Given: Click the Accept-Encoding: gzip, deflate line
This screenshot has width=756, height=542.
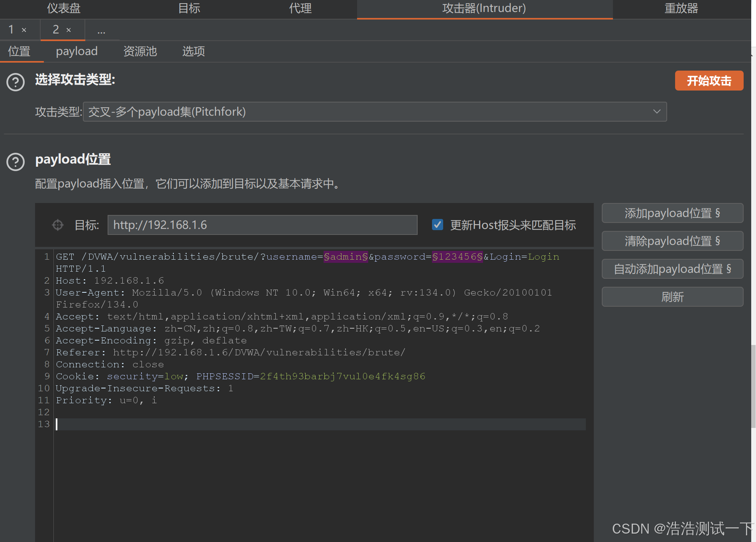Looking at the screenshot, I should [151, 341].
